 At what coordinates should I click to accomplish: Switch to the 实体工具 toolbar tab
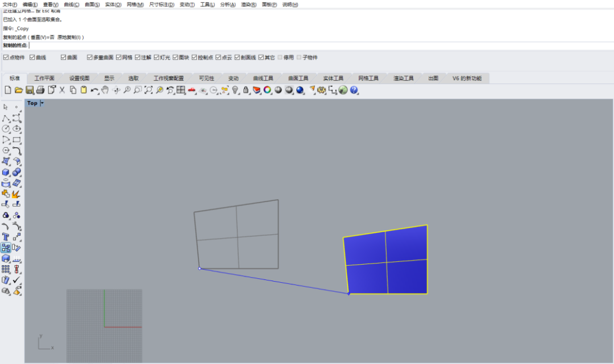coord(333,78)
